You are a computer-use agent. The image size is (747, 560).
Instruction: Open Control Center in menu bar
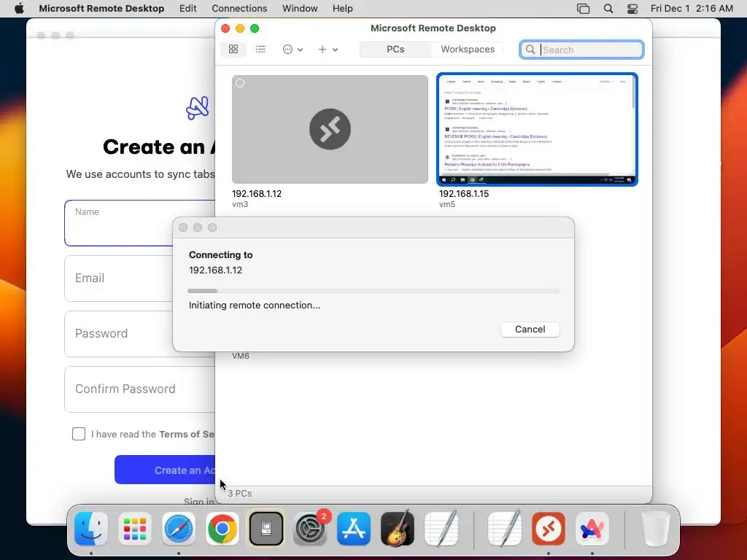pyautogui.click(x=632, y=9)
